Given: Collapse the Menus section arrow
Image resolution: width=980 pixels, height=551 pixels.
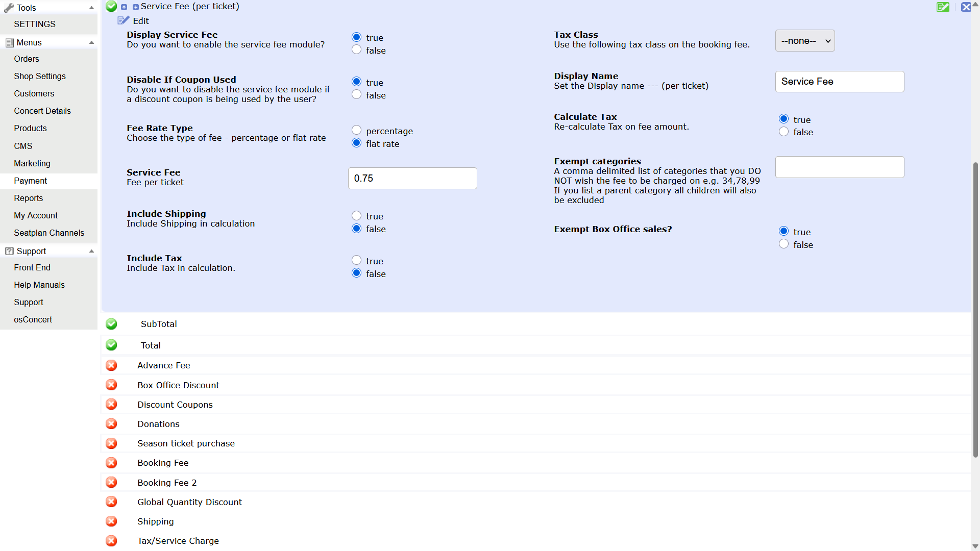Looking at the screenshot, I should (x=92, y=42).
